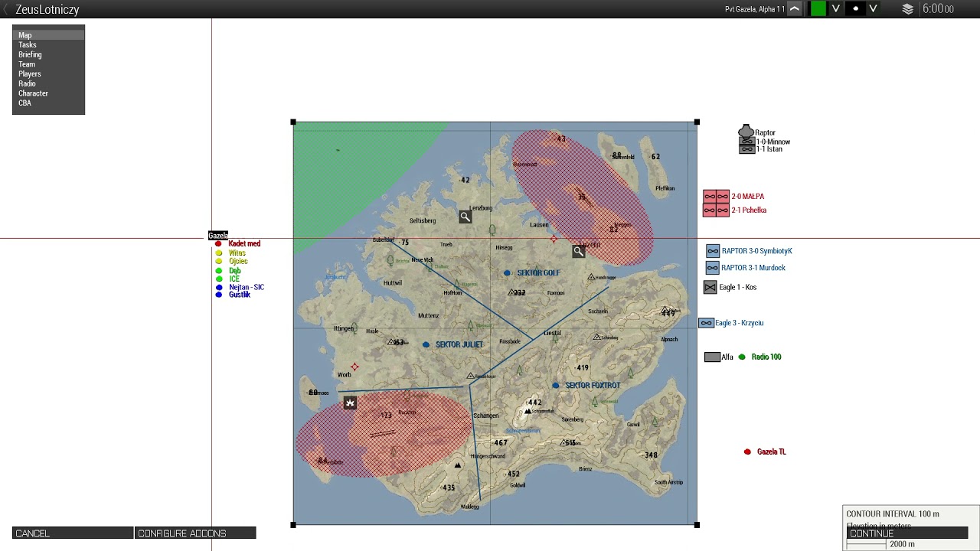980x551 pixels.
Task: Click the explosion marker near Worb
Action: tap(350, 403)
